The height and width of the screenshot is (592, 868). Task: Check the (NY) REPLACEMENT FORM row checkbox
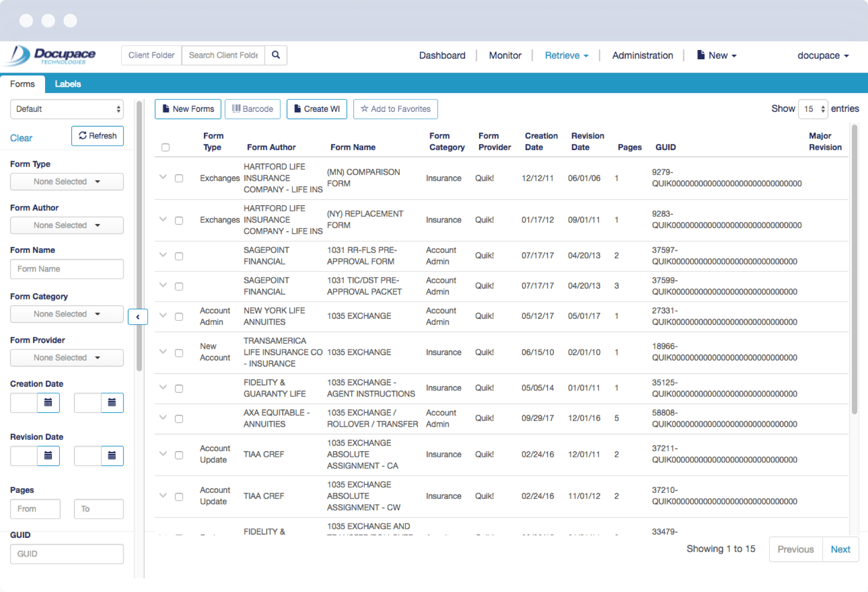(179, 221)
